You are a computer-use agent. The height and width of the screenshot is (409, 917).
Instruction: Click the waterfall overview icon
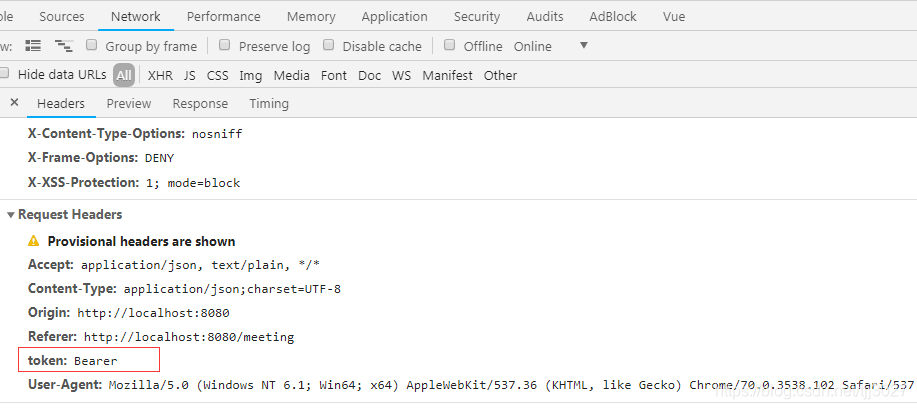(64, 46)
